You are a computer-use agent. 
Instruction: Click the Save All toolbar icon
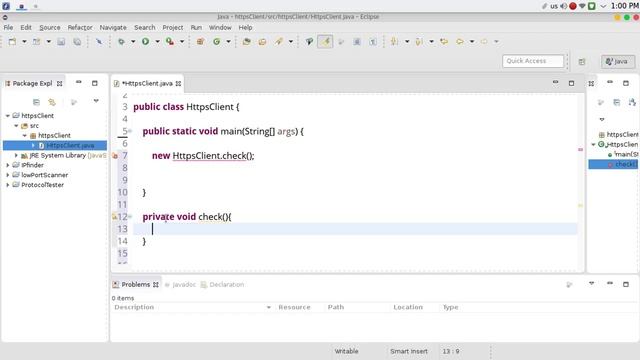77,42
